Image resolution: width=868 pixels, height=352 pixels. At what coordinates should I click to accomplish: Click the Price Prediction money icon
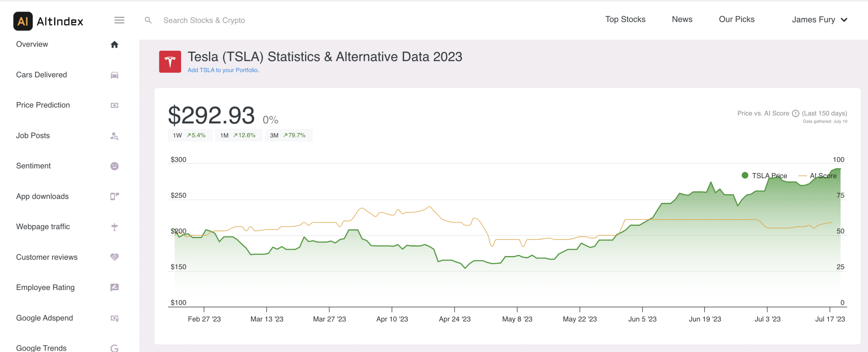(x=115, y=105)
